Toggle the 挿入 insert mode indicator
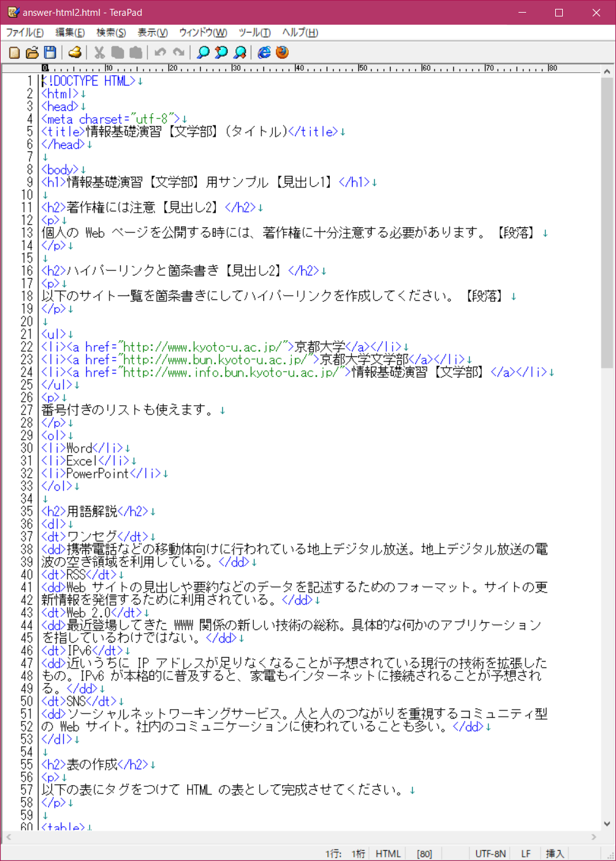 pos(555,853)
